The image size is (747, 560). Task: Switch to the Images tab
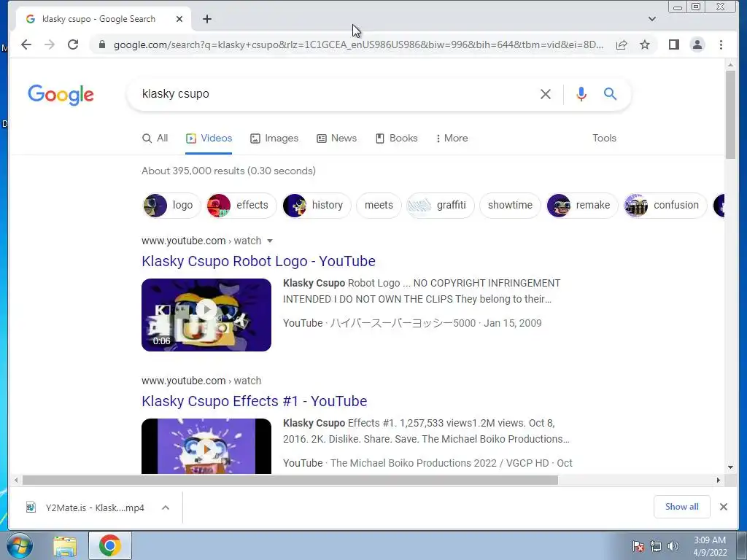pyautogui.click(x=274, y=138)
